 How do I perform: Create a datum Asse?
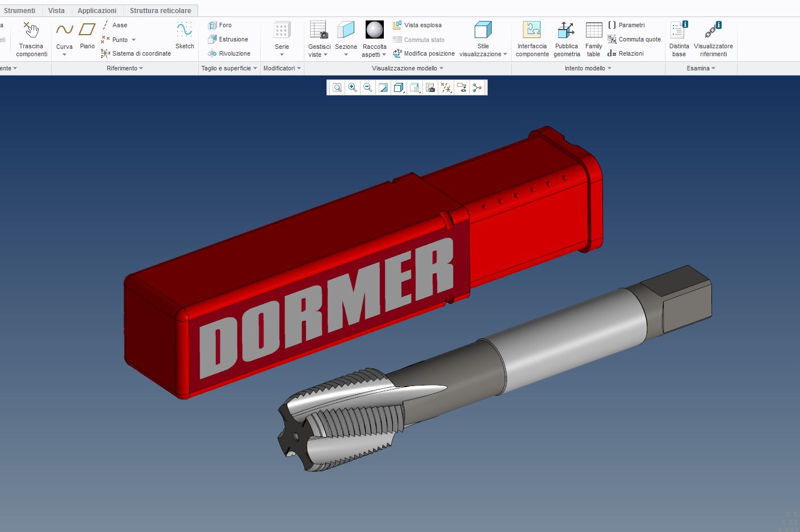[115, 25]
